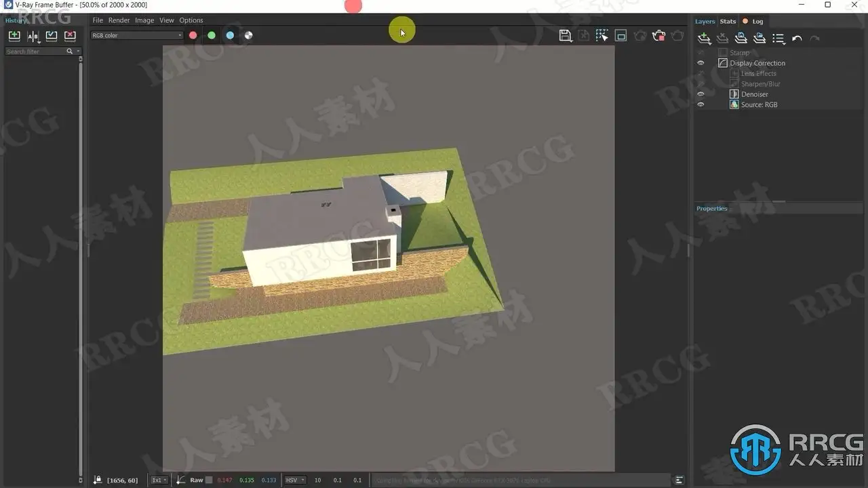Screen dimensions: 868x488
Task: Open the File menu
Action: pos(98,20)
